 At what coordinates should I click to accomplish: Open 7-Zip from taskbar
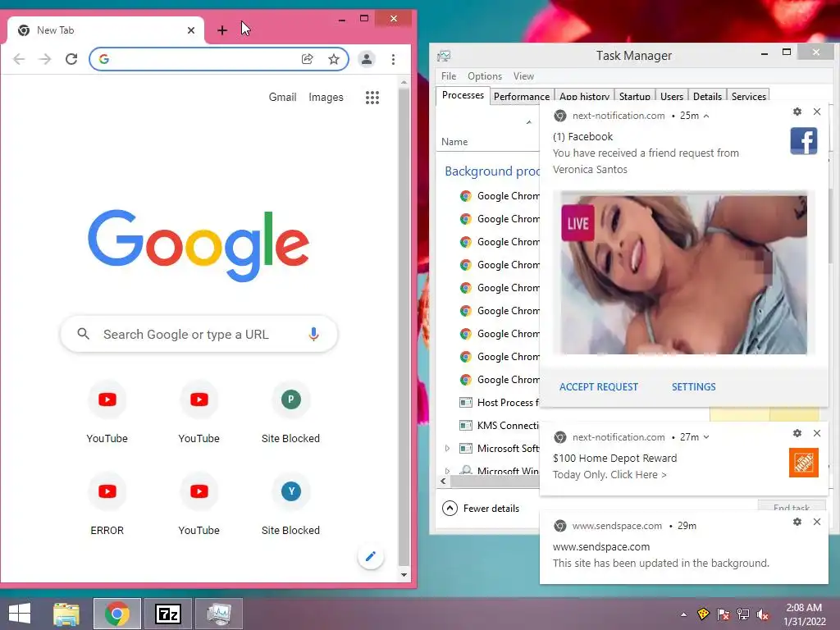point(167,614)
